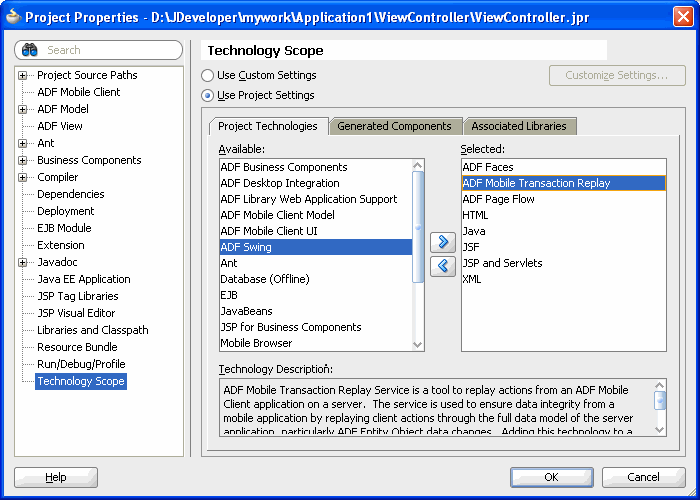This screenshot has height=500, width=700.
Task: Select Ant in the Available list
Action: point(316,263)
